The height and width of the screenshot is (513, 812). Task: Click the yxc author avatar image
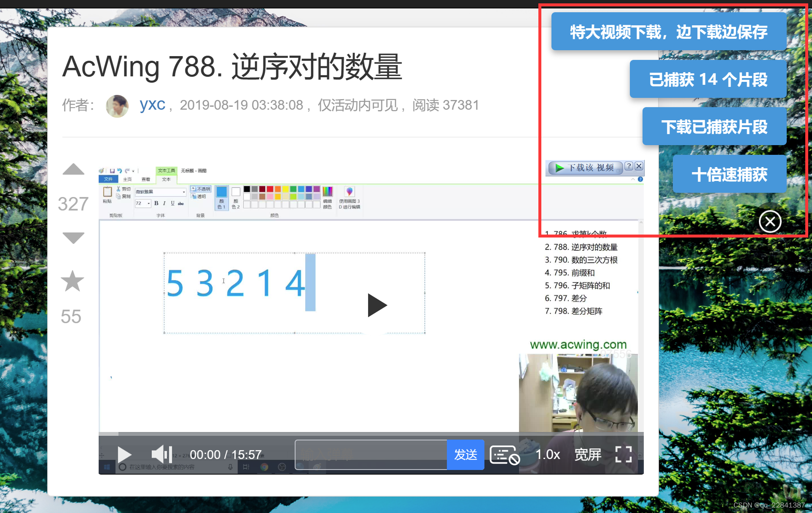(117, 105)
